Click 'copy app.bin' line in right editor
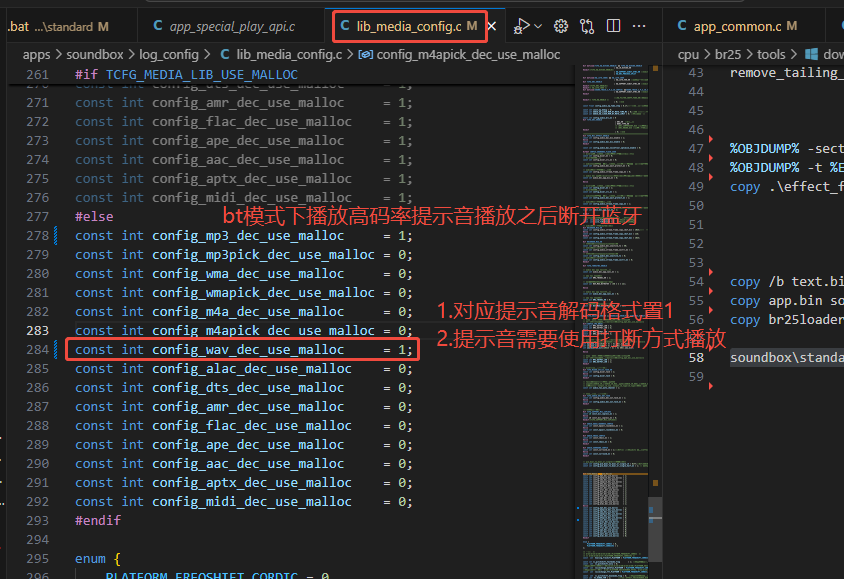The width and height of the screenshot is (844, 579). pyautogui.click(x=786, y=301)
